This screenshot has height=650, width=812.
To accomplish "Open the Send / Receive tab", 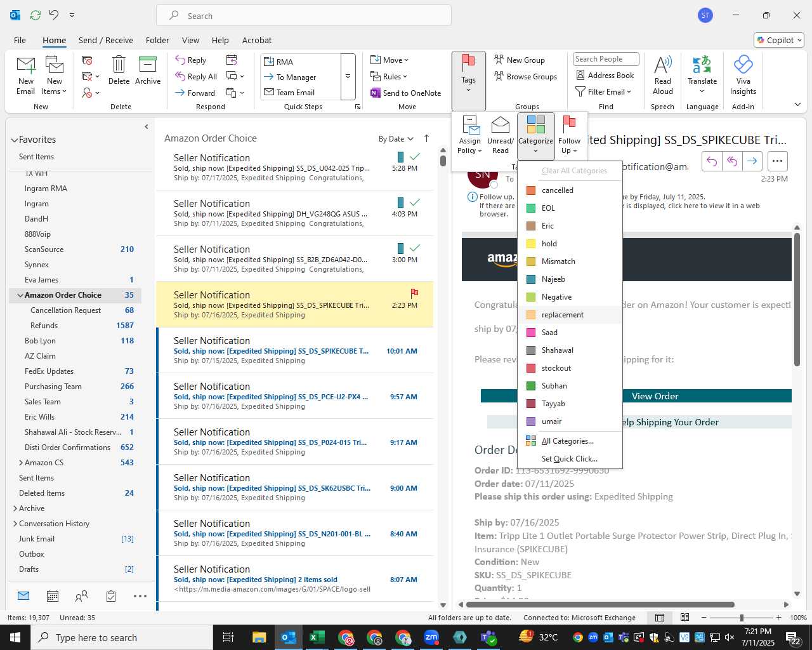I will pos(105,40).
